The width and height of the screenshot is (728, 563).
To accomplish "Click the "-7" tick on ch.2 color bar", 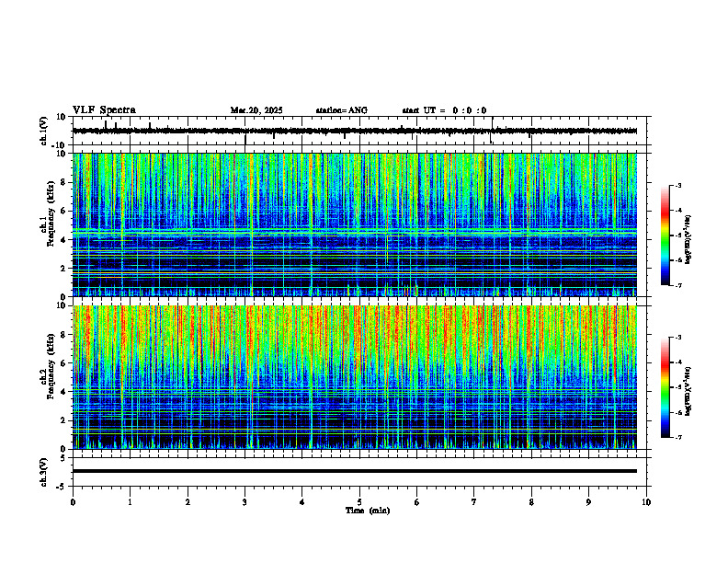I will tap(677, 437).
